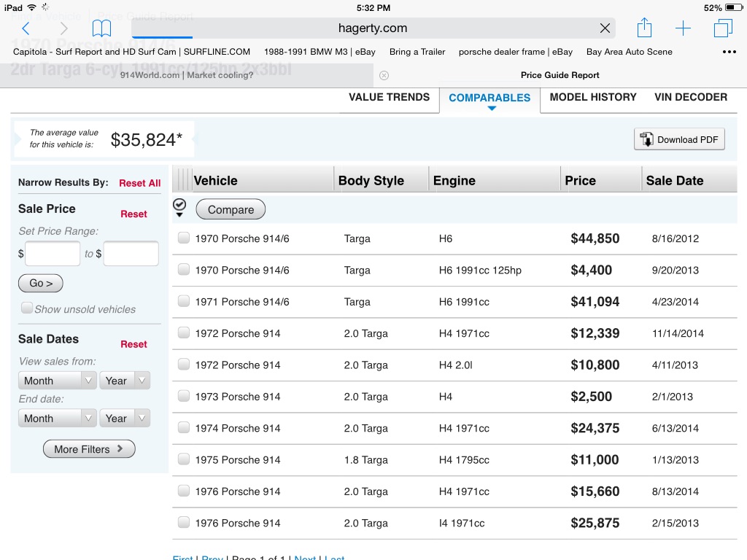This screenshot has height=560, width=747.
Task: Stop loading with address bar X
Action: tap(605, 28)
